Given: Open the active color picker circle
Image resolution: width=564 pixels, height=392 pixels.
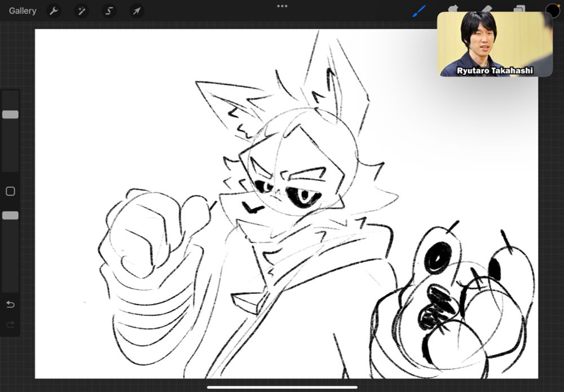Looking at the screenshot, I should [x=553, y=10].
